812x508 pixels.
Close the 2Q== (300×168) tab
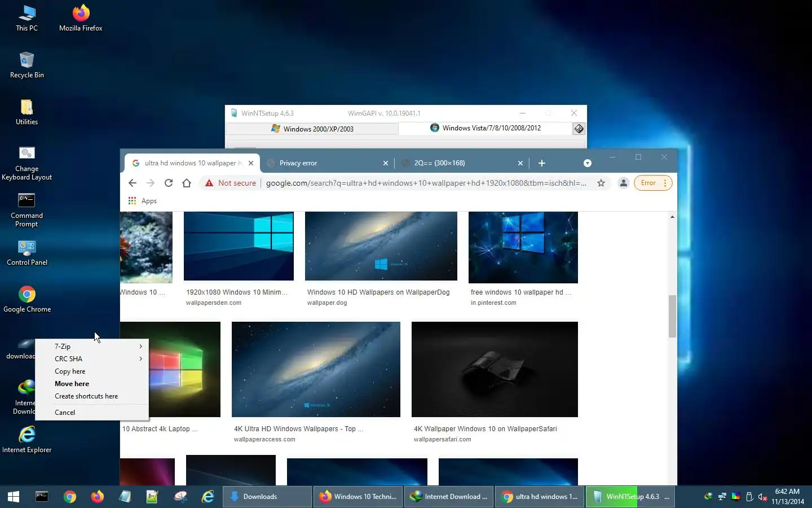(x=520, y=163)
